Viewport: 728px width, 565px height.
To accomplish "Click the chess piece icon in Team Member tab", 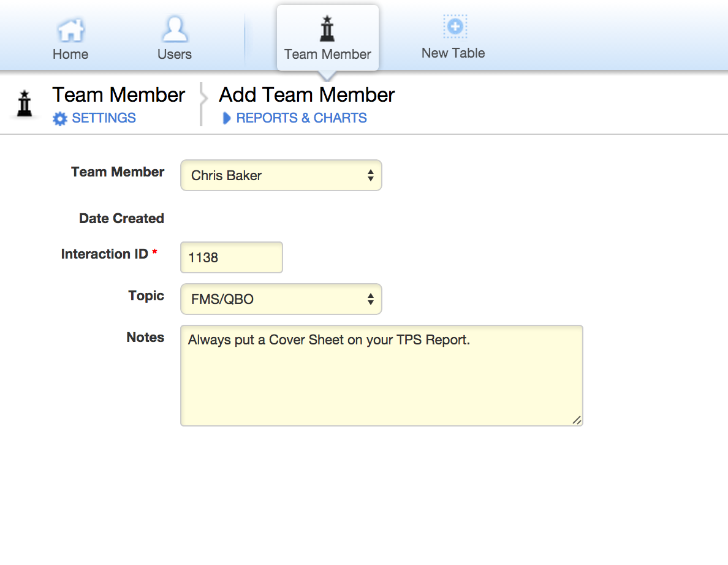I will (327, 28).
